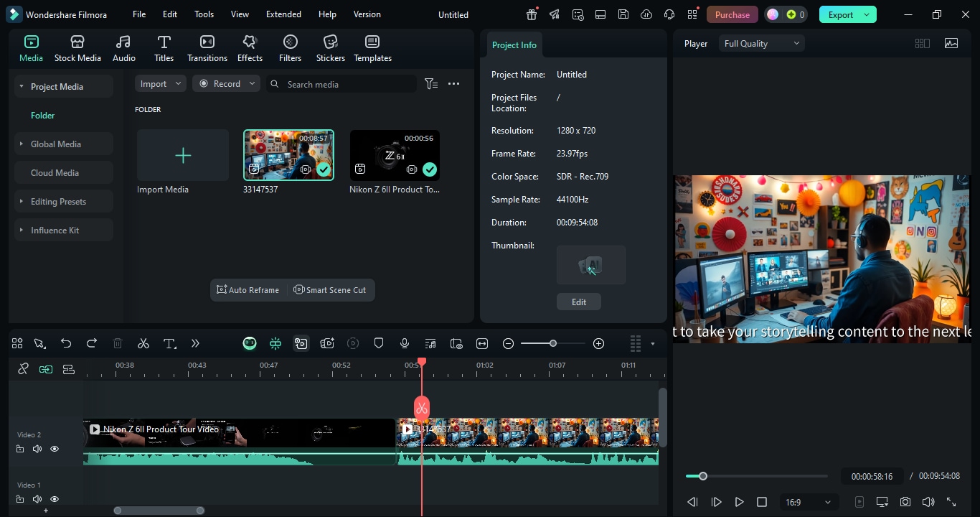The height and width of the screenshot is (517, 980).
Task: Open the Transitions panel
Action: 207,48
